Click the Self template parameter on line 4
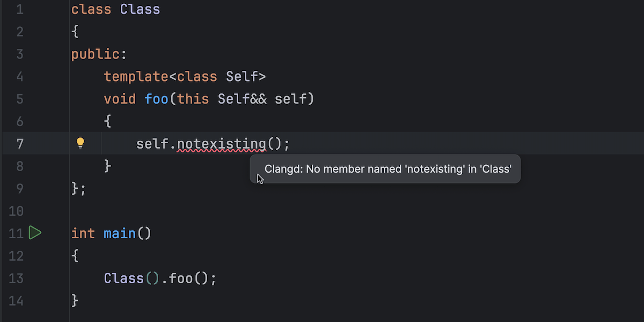 [x=241, y=77]
